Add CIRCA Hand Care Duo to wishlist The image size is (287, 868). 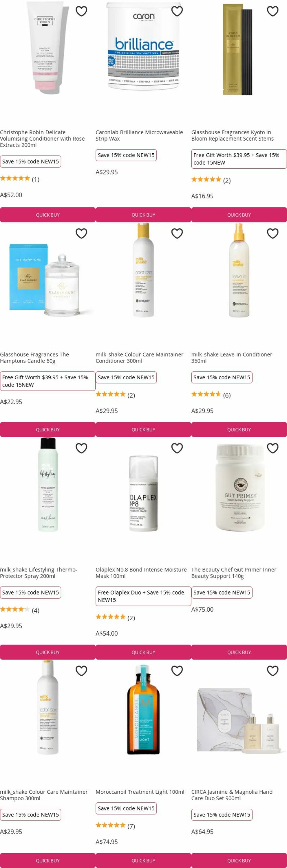pyautogui.click(x=273, y=671)
